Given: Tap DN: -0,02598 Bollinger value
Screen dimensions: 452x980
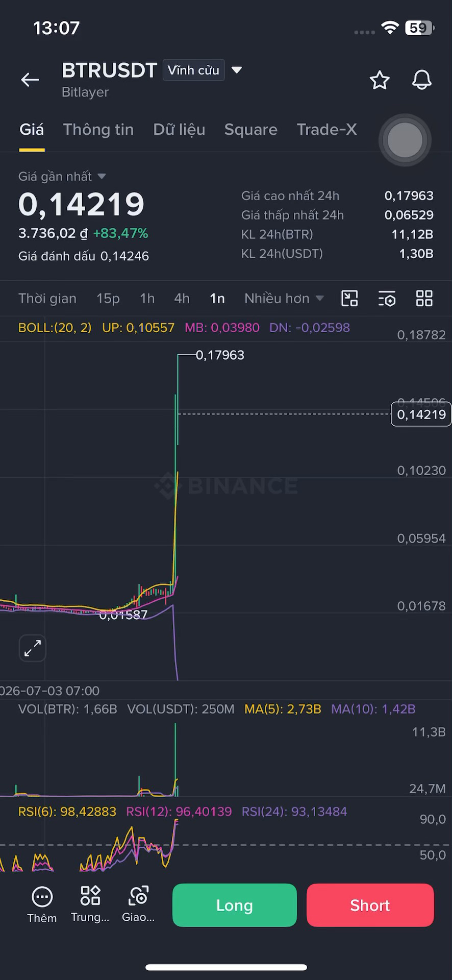Looking at the screenshot, I should (310, 328).
